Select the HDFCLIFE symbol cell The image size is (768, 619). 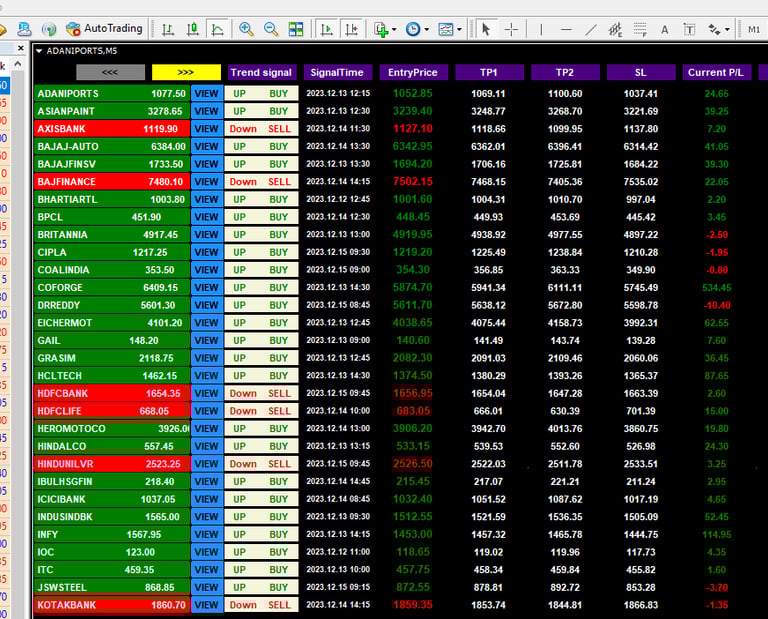pyautogui.click(x=112, y=411)
